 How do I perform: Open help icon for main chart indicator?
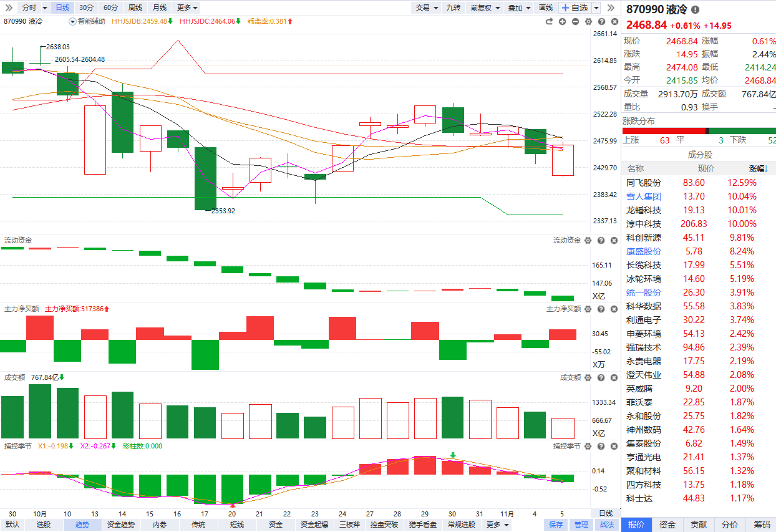coord(601,21)
